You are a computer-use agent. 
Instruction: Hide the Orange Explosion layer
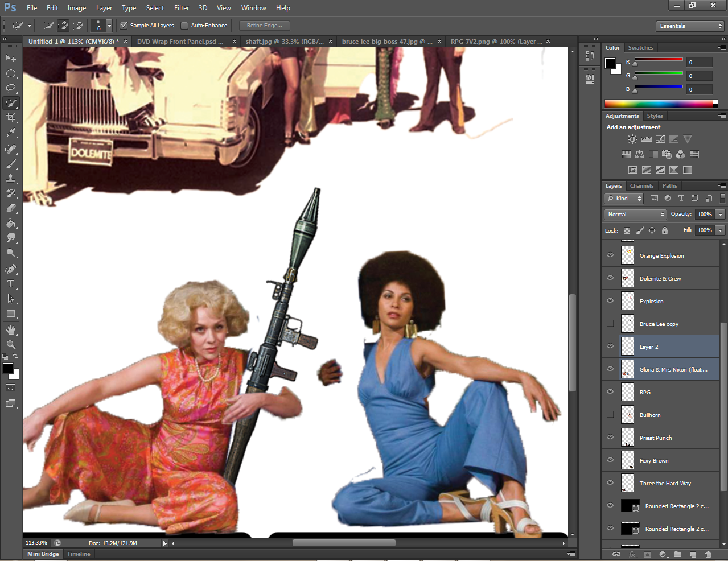(x=610, y=255)
